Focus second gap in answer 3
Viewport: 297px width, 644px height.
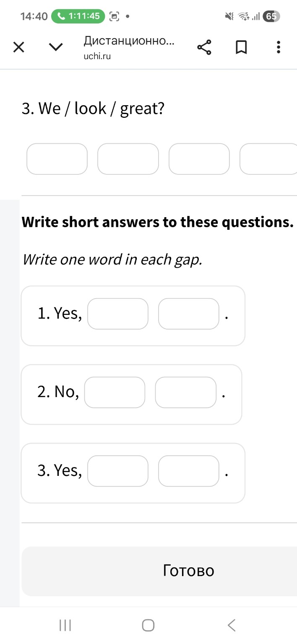tap(189, 471)
